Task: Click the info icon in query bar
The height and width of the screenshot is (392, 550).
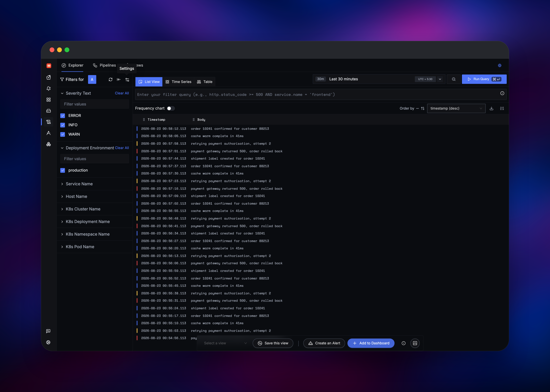Action: 502,93
